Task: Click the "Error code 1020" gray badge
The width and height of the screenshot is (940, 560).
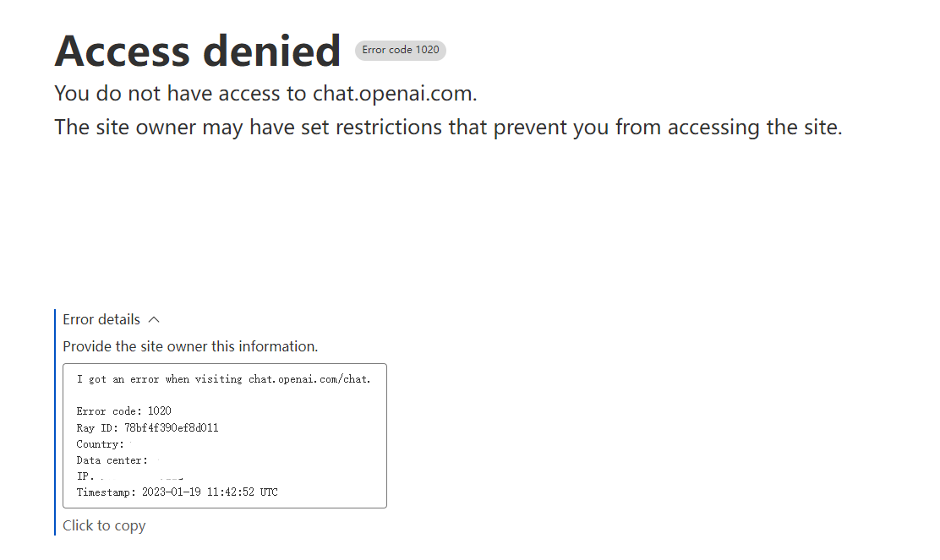Action: pos(401,50)
